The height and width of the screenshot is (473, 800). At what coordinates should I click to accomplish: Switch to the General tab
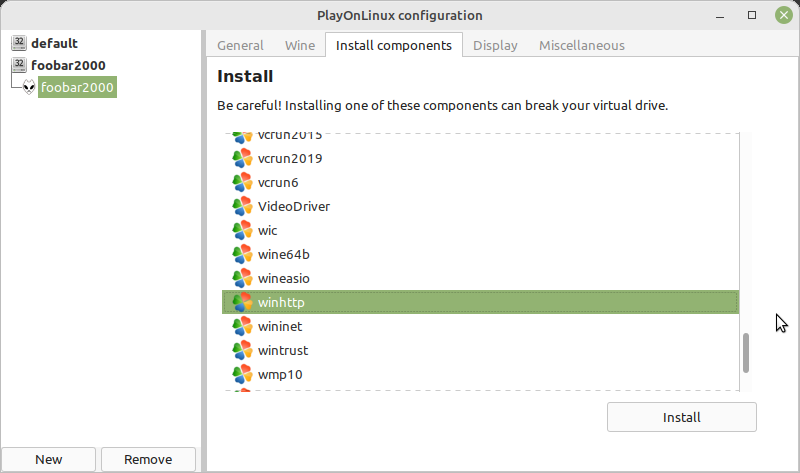(x=240, y=45)
